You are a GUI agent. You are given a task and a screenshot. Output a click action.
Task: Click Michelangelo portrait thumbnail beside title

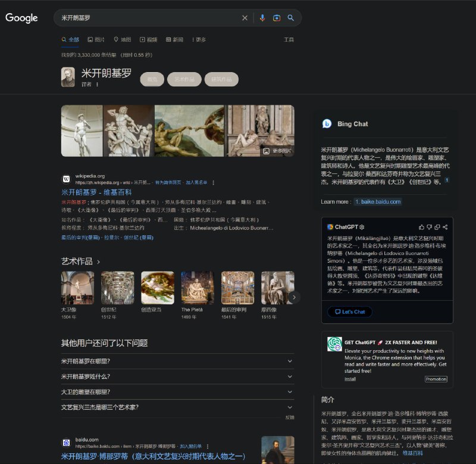tap(68, 77)
